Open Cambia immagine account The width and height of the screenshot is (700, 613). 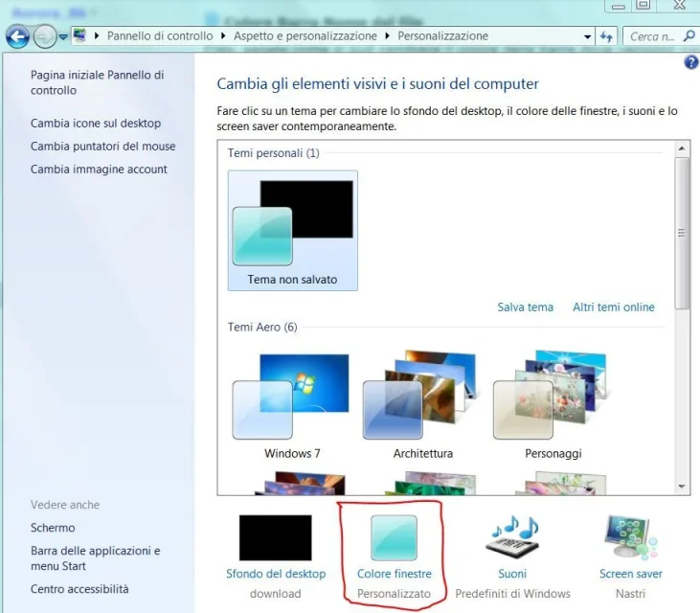click(x=99, y=170)
